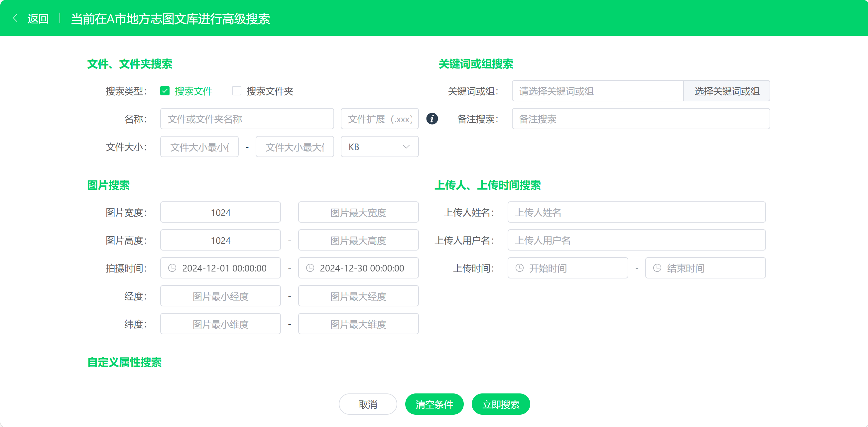Click the 请选择关键词或组 field
Screen dimensions: 868x427
597,91
